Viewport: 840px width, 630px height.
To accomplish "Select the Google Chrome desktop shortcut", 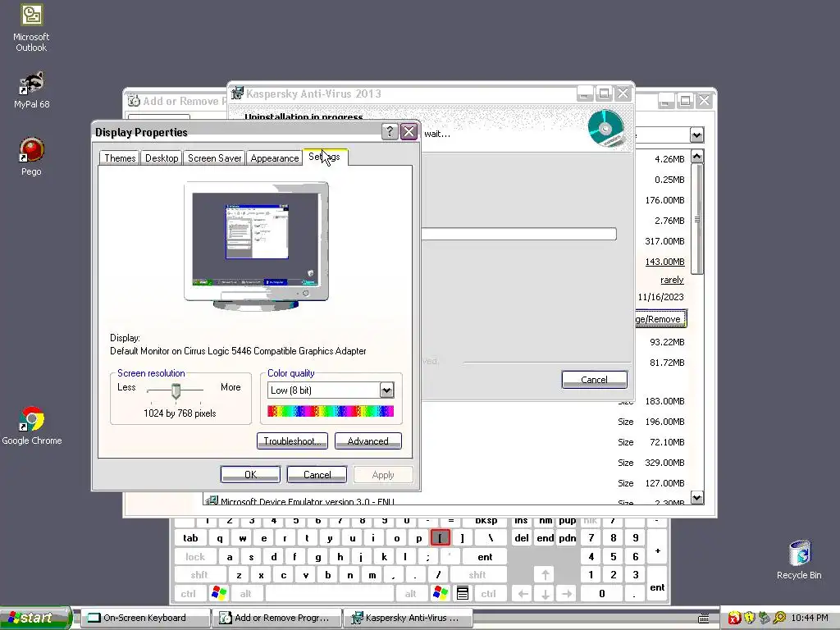I will click(x=32, y=426).
